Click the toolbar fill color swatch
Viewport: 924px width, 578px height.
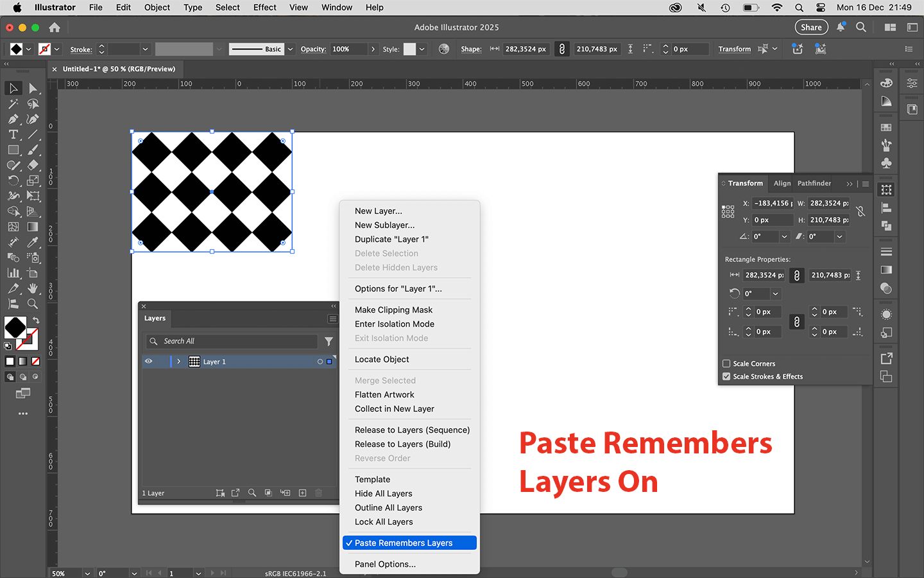[15, 328]
